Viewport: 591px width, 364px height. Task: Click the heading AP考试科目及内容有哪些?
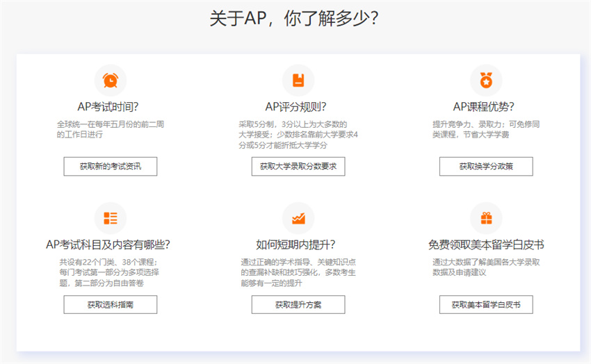[x=108, y=245]
